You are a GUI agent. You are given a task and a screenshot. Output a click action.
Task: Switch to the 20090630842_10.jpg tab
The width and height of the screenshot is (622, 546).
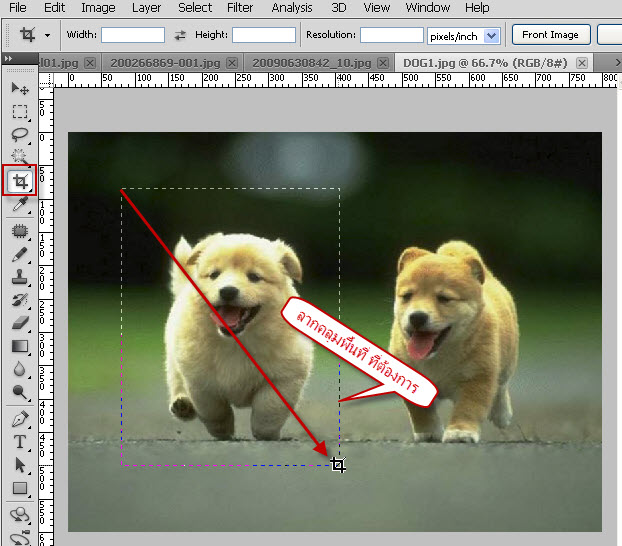coord(312,63)
